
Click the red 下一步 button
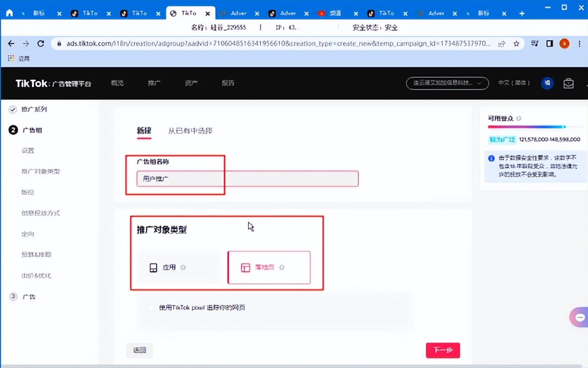coord(442,350)
